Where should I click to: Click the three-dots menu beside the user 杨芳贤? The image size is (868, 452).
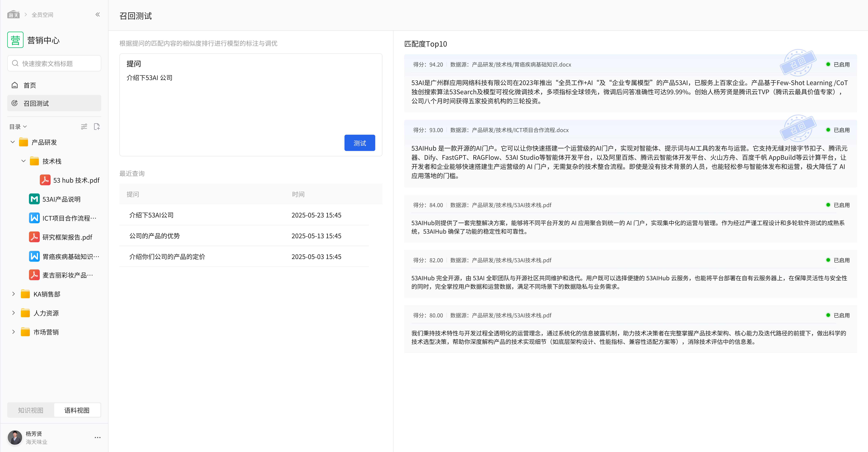(x=97, y=438)
